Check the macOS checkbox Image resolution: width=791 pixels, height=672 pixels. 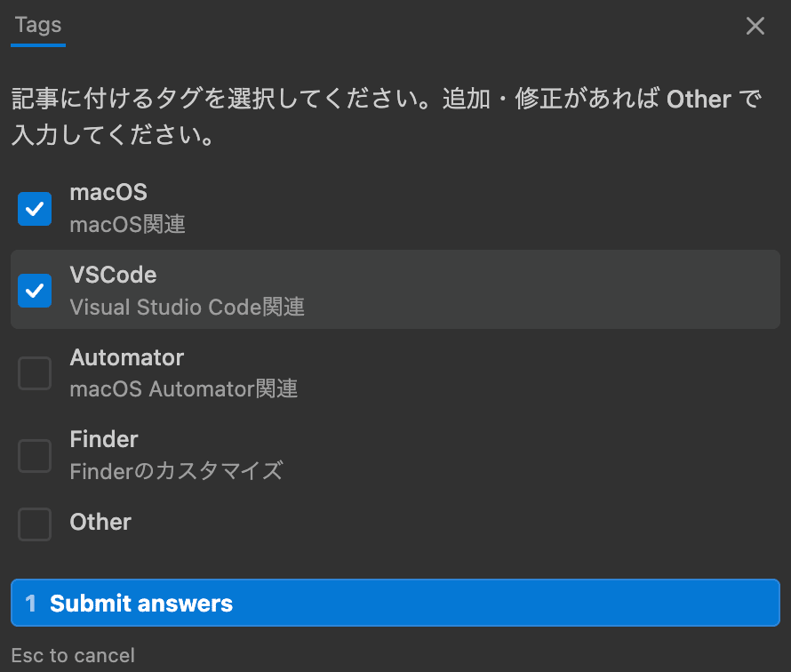click(34, 208)
